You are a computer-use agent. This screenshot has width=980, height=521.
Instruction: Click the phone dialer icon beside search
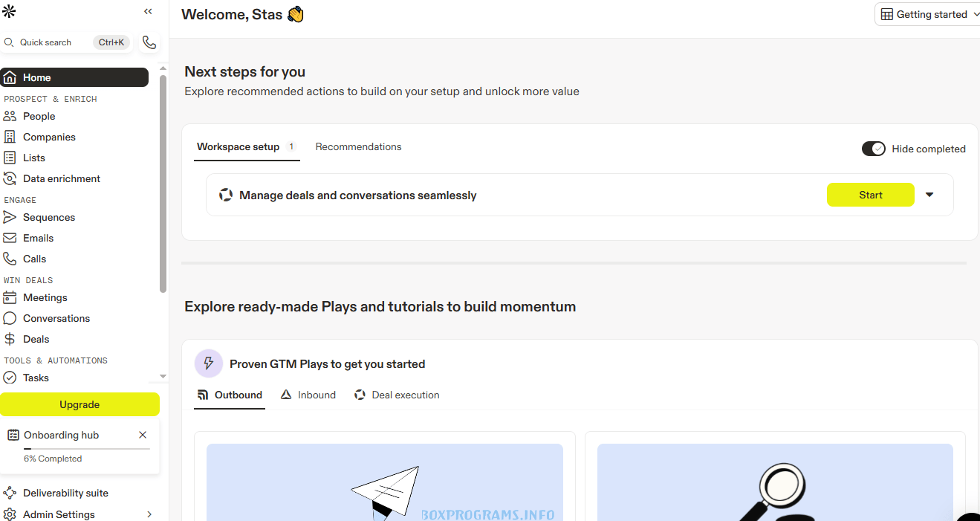[149, 42]
